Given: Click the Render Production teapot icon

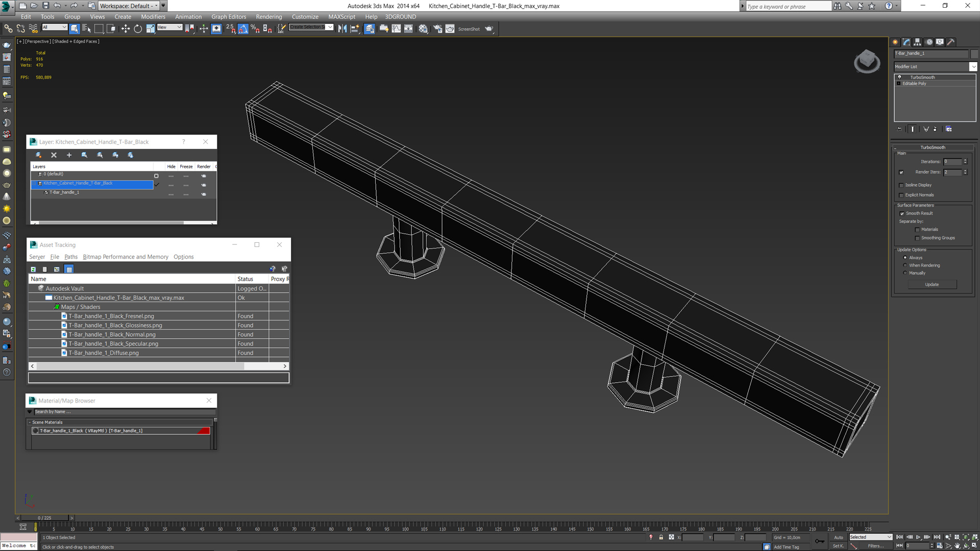Looking at the screenshot, I should [x=489, y=29].
